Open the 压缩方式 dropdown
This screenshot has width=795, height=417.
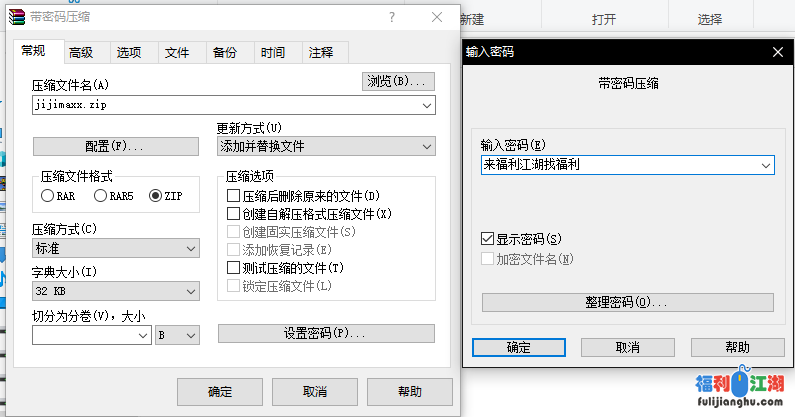(x=191, y=249)
